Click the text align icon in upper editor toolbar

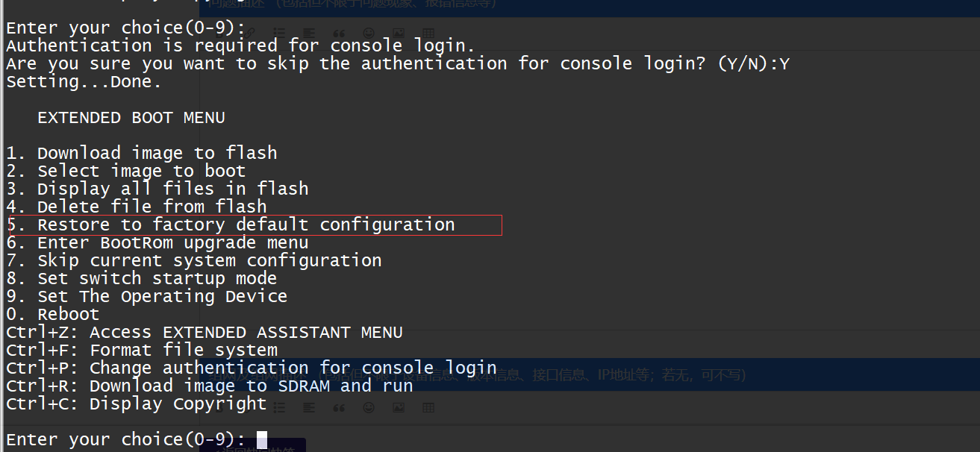[x=309, y=33]
